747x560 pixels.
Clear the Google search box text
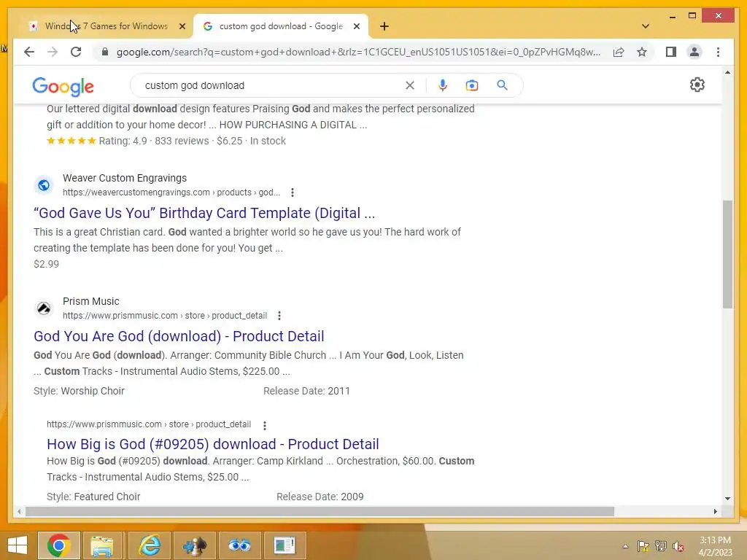click(x=410, y=85)
